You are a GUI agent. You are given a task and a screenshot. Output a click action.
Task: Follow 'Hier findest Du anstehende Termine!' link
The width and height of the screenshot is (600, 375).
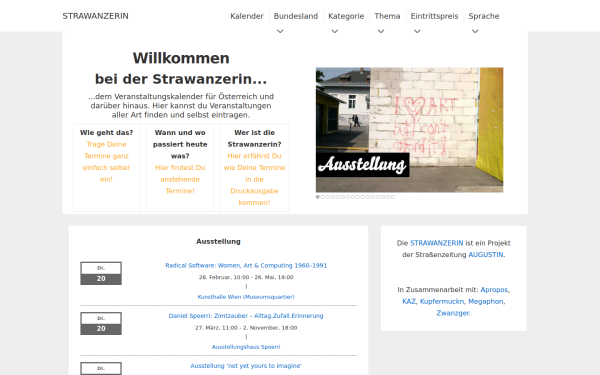180,179
